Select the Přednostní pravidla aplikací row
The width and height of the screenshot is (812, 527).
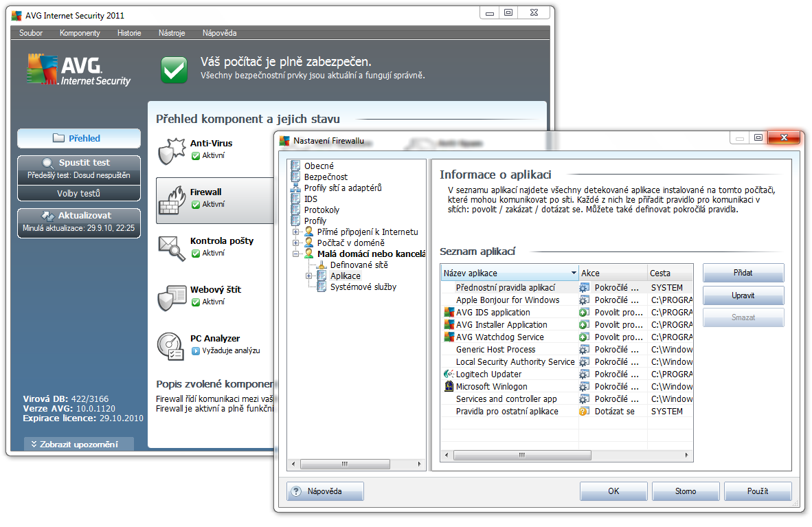[x=567, y=288]
